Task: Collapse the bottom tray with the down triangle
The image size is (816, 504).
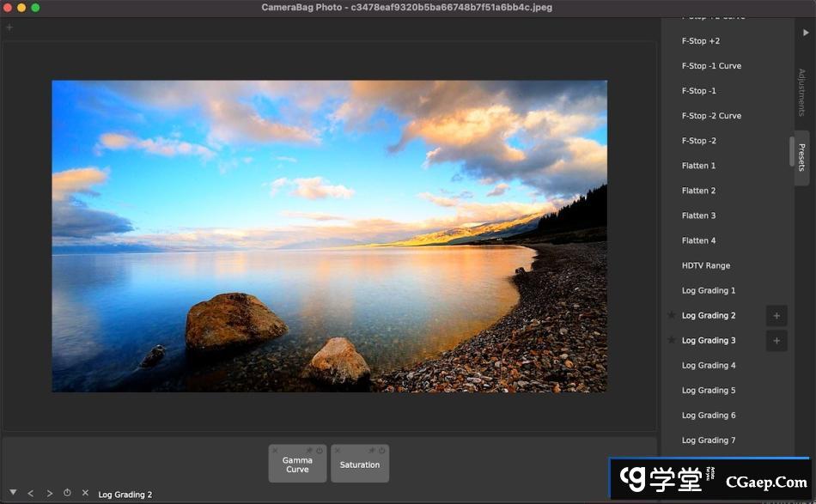Action: pos(13,493)
